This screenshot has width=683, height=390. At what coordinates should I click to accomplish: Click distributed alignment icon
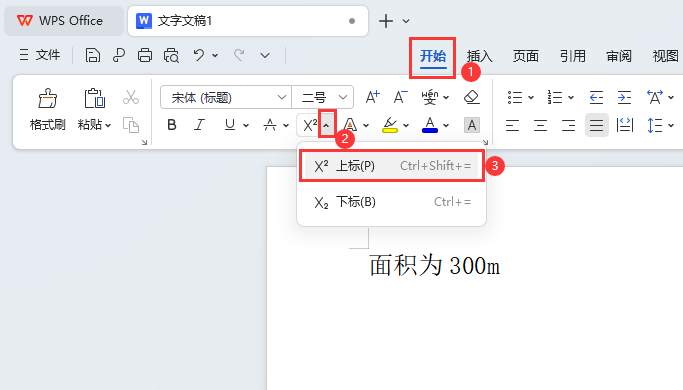click(625, 125)
